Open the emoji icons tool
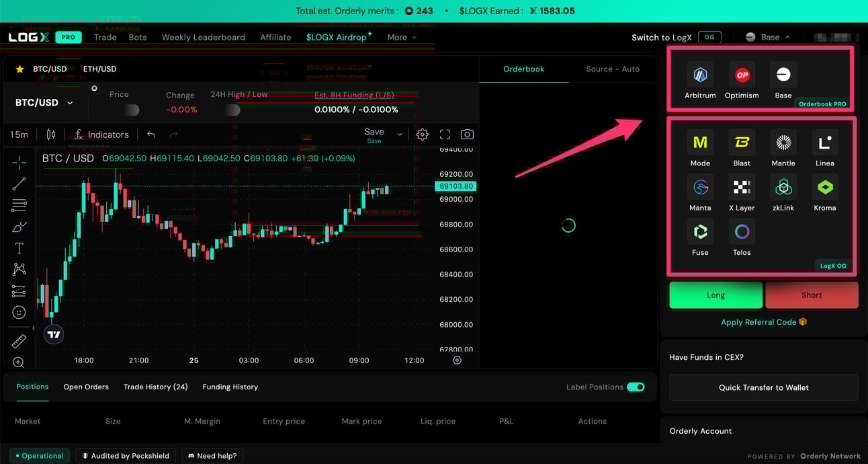Image resolution: width=868 pixels, height=464 pixels. [x=19, y=313]
